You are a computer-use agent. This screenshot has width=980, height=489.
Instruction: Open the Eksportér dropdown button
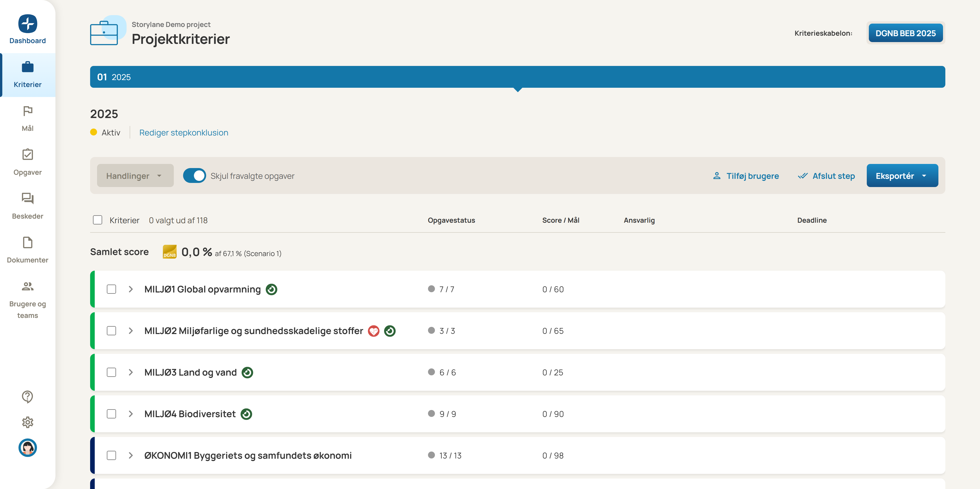point(902,176)
